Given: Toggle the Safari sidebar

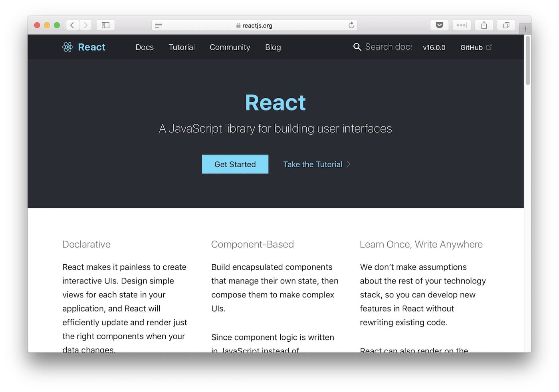Looking at the screenshot, I should point(105,25).
